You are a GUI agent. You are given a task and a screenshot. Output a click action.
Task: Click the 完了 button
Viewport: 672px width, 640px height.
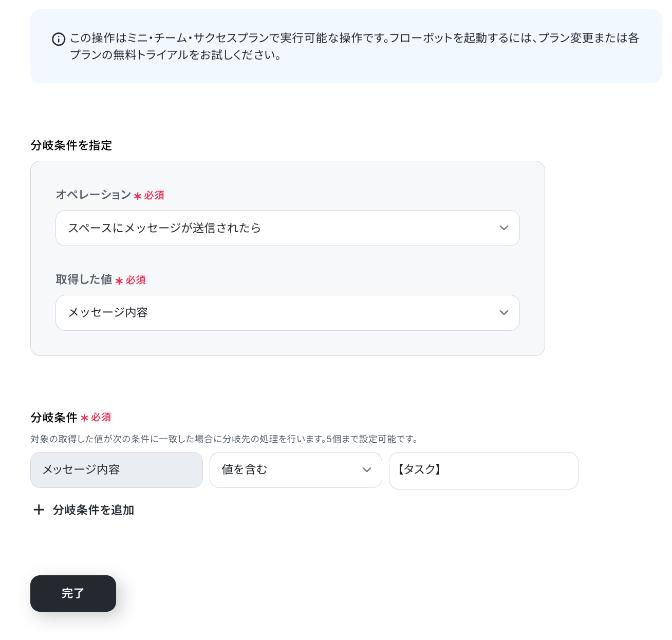pos(73,593)
